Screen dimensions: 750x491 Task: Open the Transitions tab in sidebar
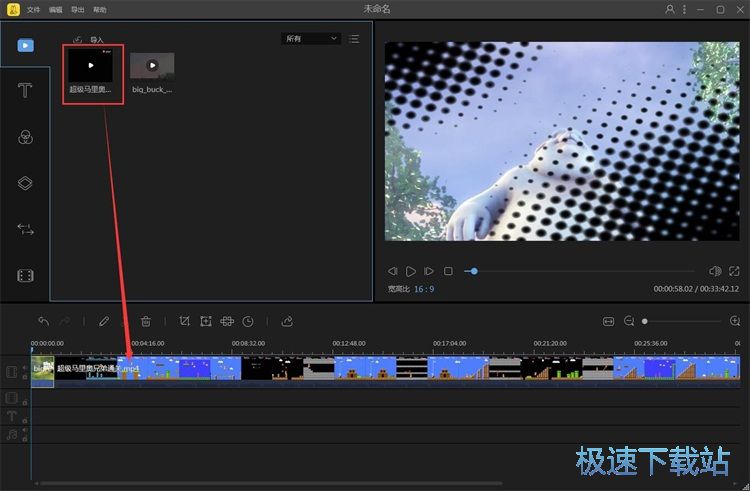[x=25, y=229]
